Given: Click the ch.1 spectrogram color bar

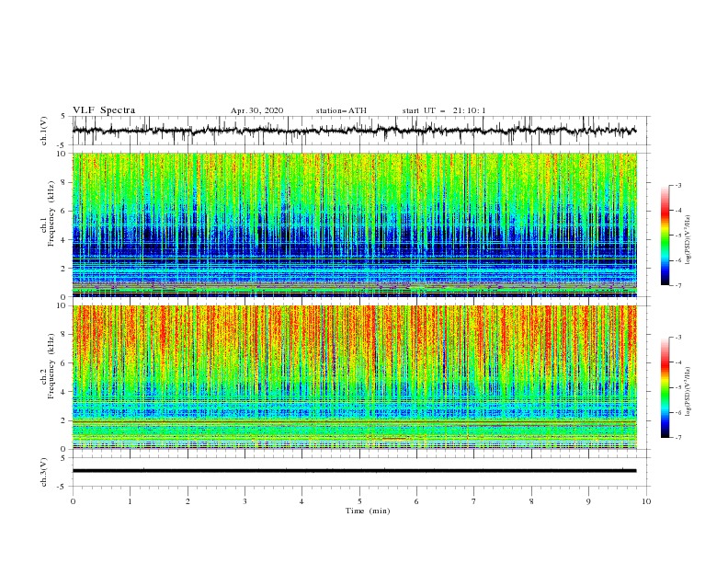Looking at the screenshot, I should 665,236.
